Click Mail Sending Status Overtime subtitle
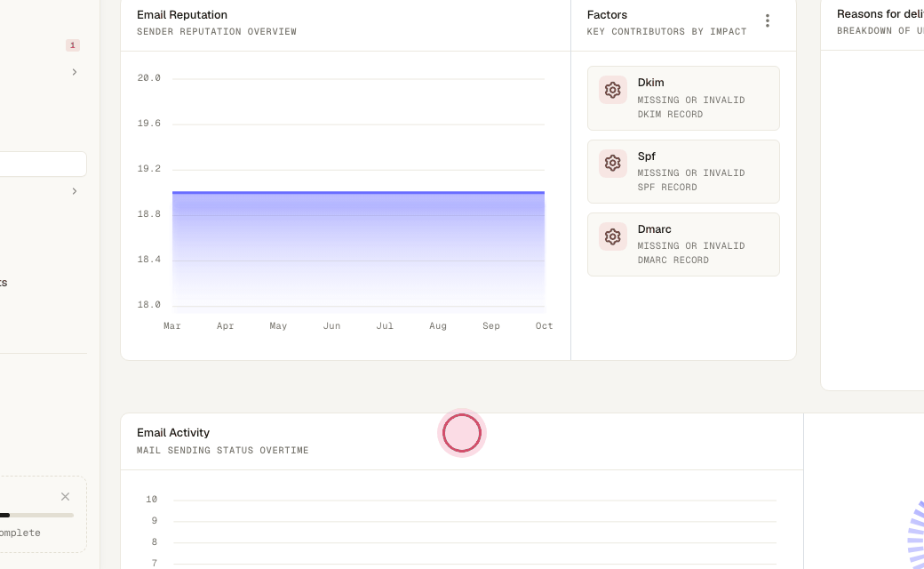This screenshot has height=569, width=924. pyautogui.click(x=223, y=451)
